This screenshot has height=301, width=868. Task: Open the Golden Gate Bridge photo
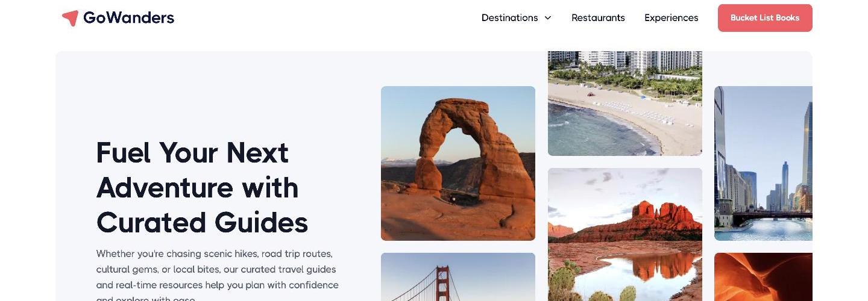click(x=458, y=277)
